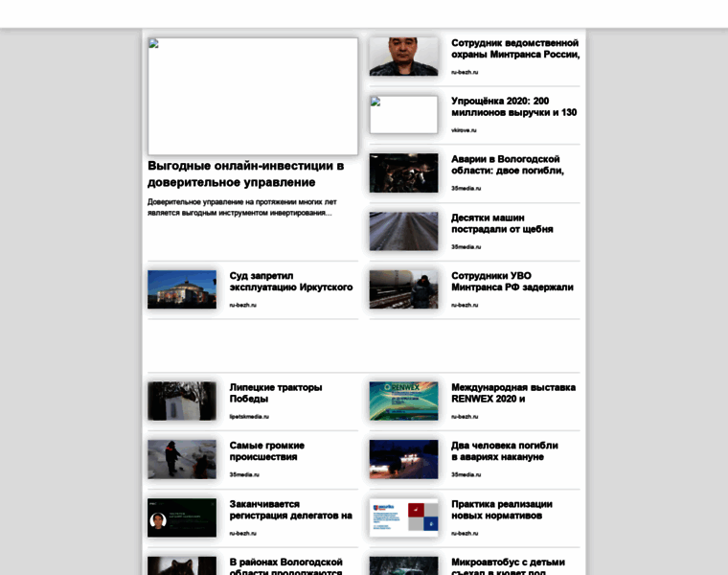Click description text 'Доверительное управление на протяжении многих лет'
Image resolution: width=728 pixels, height=575 pixels.
click(242, 202)
